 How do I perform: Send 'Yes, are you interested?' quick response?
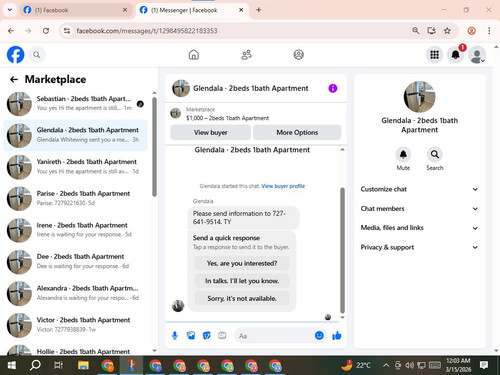(x=242, y=263)
